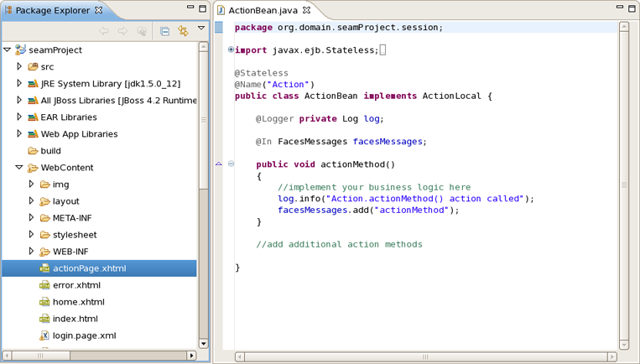Expand the src folder node
This screenshot has height=364, width=640.
18,66
